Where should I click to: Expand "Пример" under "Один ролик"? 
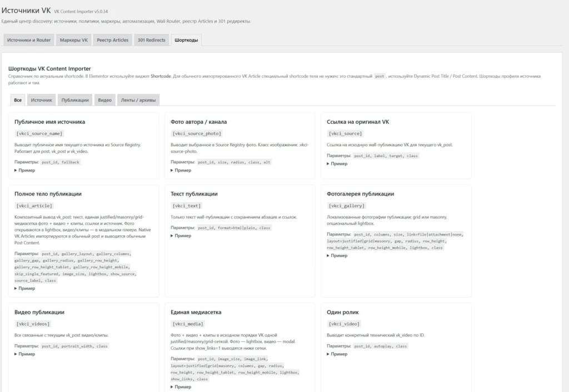pyautogui.click(x=337, y=354)
